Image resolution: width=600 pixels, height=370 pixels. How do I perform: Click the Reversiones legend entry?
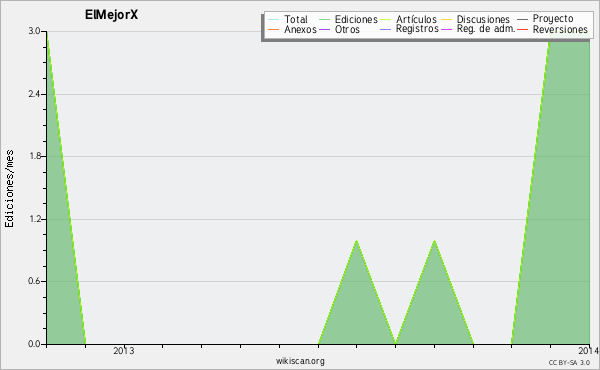(553, 29)
